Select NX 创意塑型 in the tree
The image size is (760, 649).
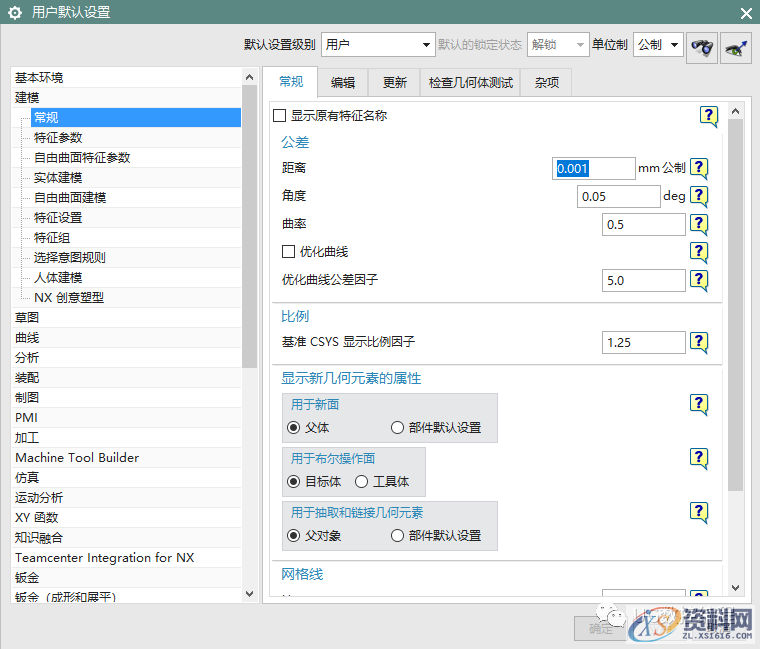pos(136,298)
